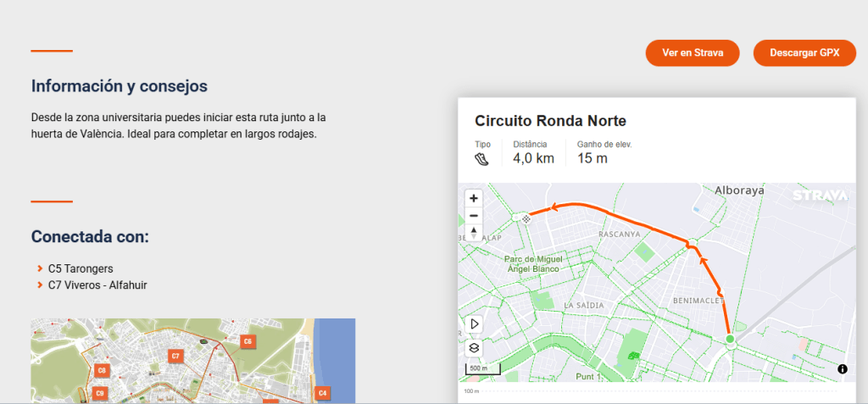
Task: Click the 15 m elevation gain value
Action: tap(593, 159)
